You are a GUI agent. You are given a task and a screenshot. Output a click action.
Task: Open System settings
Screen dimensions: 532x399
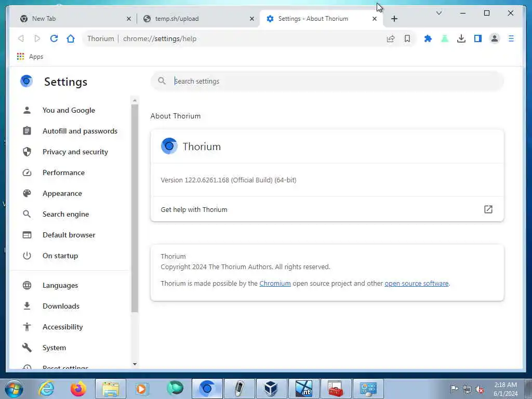(x=70, y=348)
